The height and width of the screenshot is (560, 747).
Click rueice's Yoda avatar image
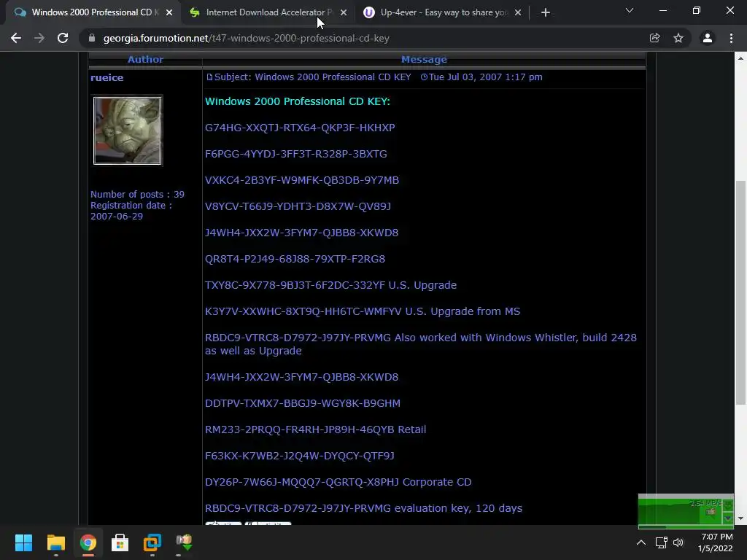click(x=127, y=131)
